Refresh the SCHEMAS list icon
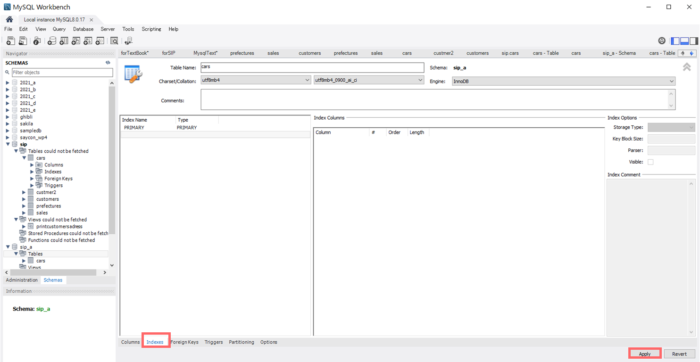 click(107, 63)
